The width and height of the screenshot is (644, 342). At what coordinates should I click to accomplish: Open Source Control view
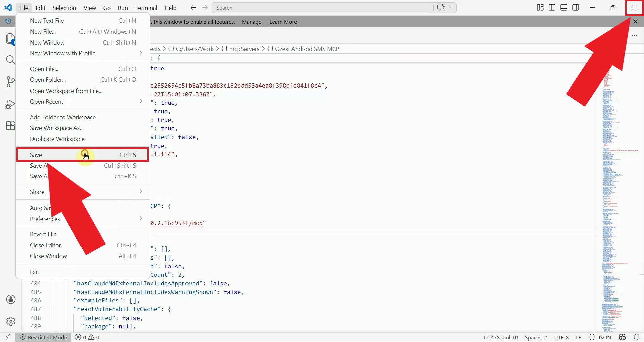tap(11, 81)
